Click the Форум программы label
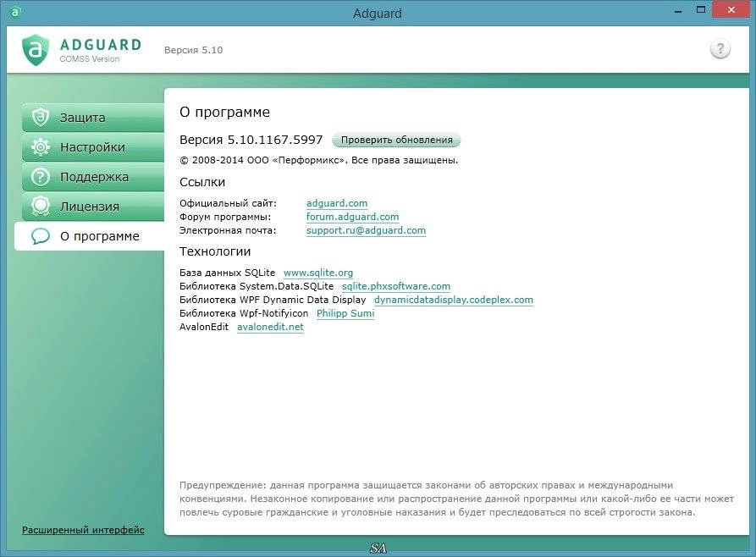Screen dimensions: 756x557 pyautogui.click(x=225, y=217)
